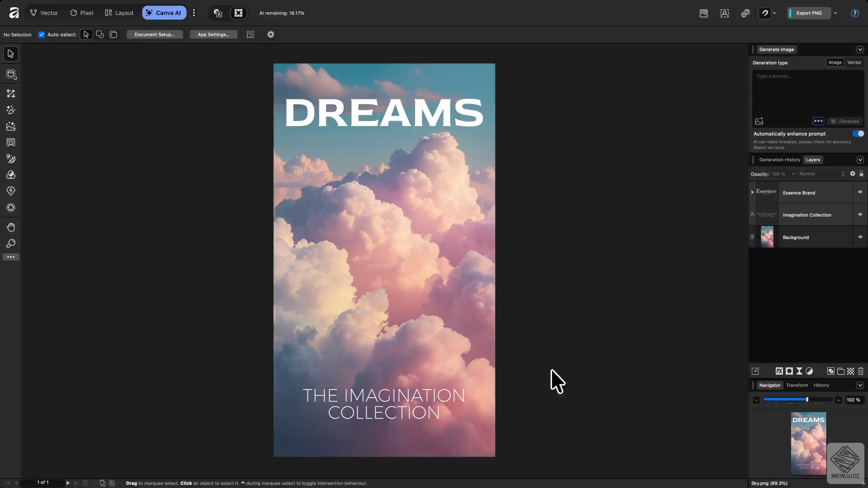The width and height of the screenshot is (868, 488).
Task: Disable Automatically enhance prompt toggle
Action: pos(858,134)
